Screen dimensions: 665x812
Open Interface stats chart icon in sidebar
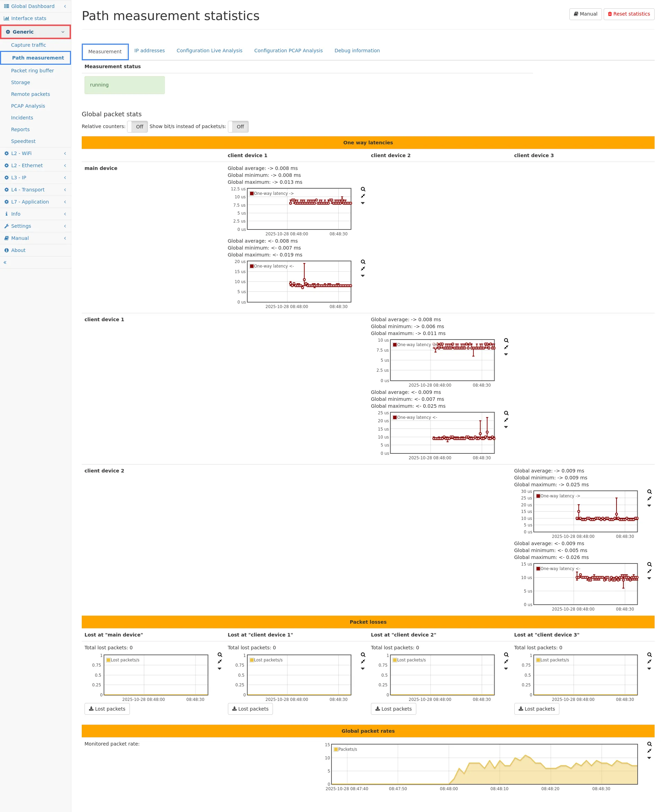(x=7, y=18)
